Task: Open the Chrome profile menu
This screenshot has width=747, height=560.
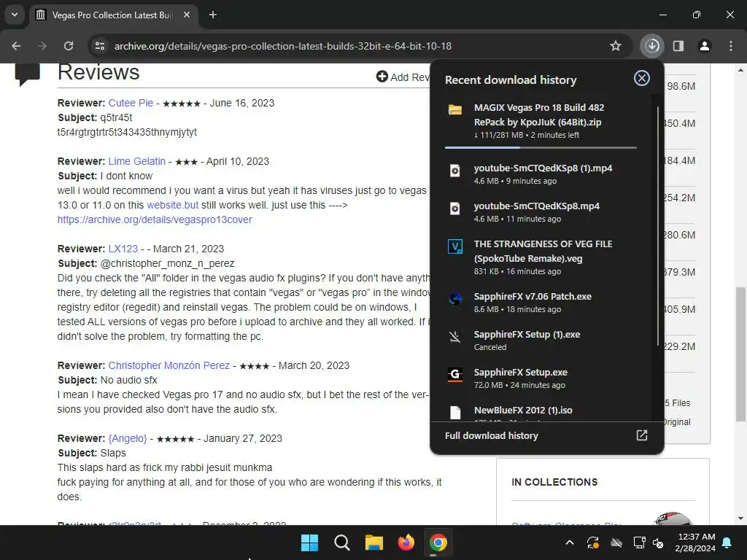Action: pos(705,46)
